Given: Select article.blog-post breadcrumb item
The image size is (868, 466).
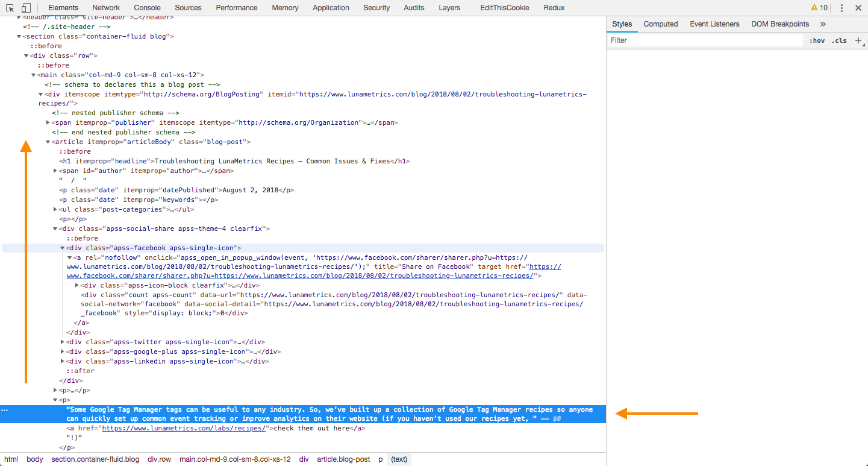Looking at the screenshot, I should click(343, 459).
